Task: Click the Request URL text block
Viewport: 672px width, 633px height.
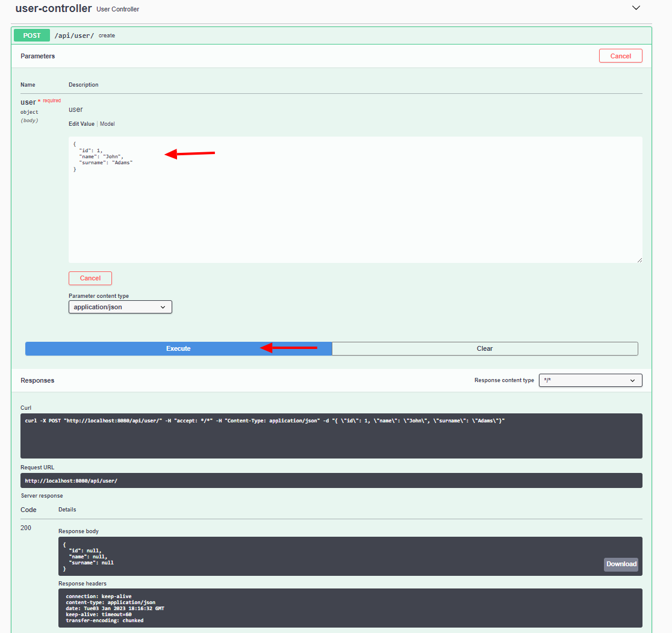Action: pyautogui.click(x=331, y=480)
